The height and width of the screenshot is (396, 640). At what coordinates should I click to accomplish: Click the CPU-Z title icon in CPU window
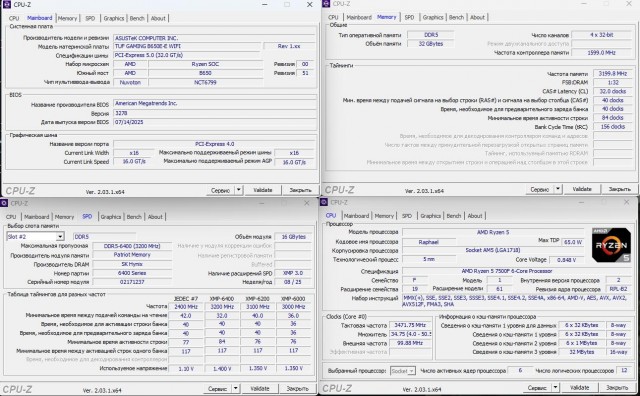coord(324,202)
